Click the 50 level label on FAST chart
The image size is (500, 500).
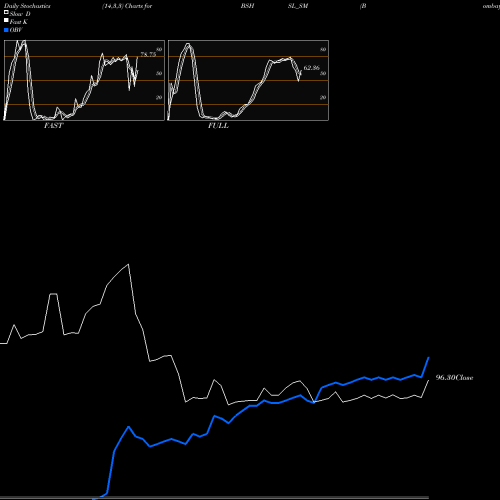pyautogui.click(x=159, y=73)
